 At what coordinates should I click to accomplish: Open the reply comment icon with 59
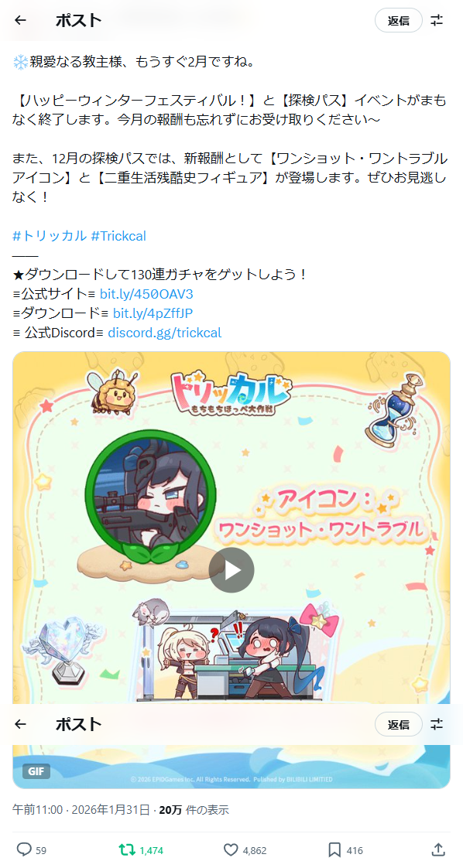pyautogui.click(x=32, y=850)
